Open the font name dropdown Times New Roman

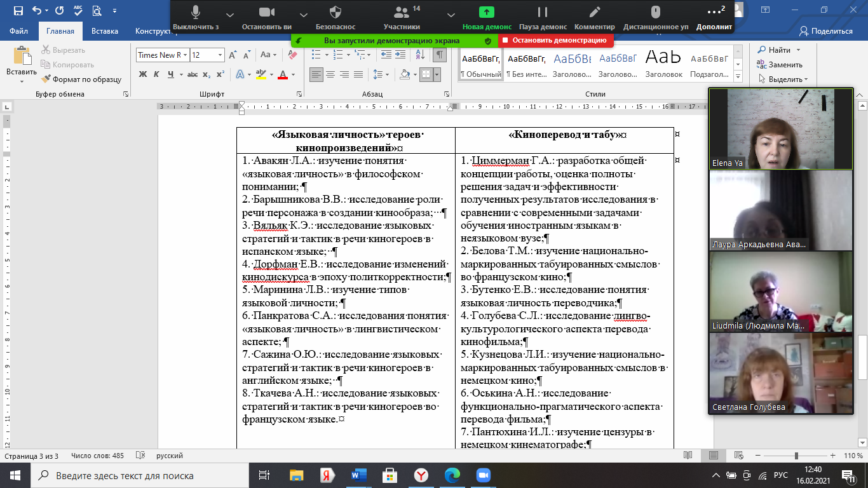pos(185,55)
